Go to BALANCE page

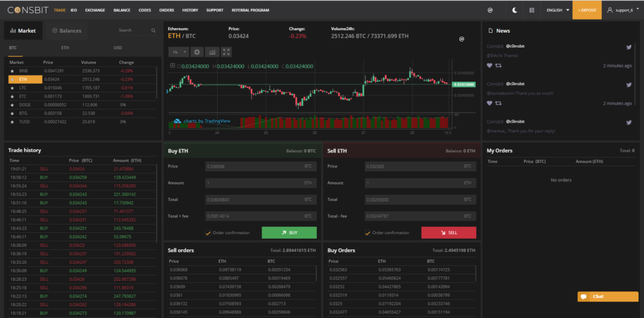121,10
